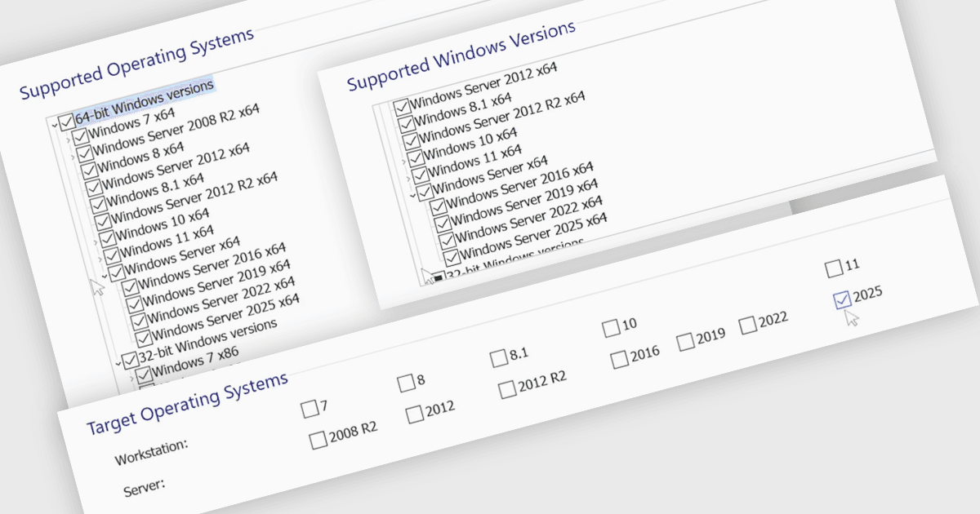Click the 'Server:' label
The width and height of the screenshot is (980, 514).
point(145,487)
